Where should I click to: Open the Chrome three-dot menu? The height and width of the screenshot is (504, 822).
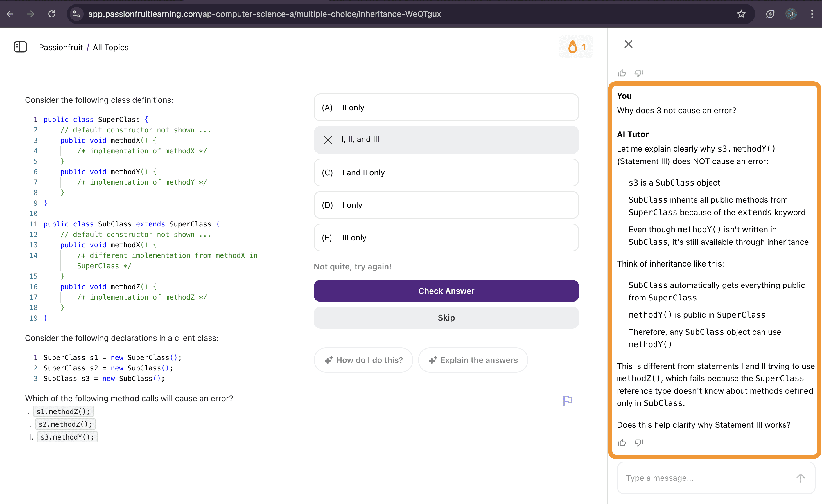(812, 14)
